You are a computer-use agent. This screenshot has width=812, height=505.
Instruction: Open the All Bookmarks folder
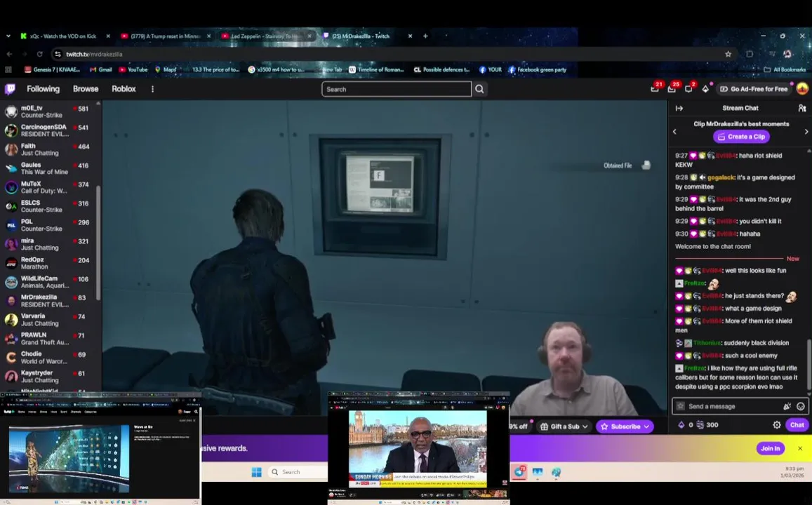pos(785,69)
